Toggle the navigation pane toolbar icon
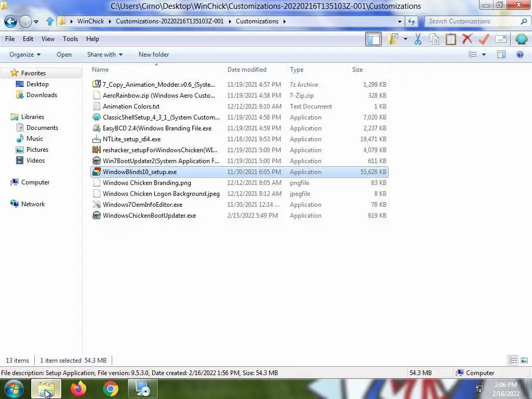This screenshot has height=399, width=532. point(374,39)
